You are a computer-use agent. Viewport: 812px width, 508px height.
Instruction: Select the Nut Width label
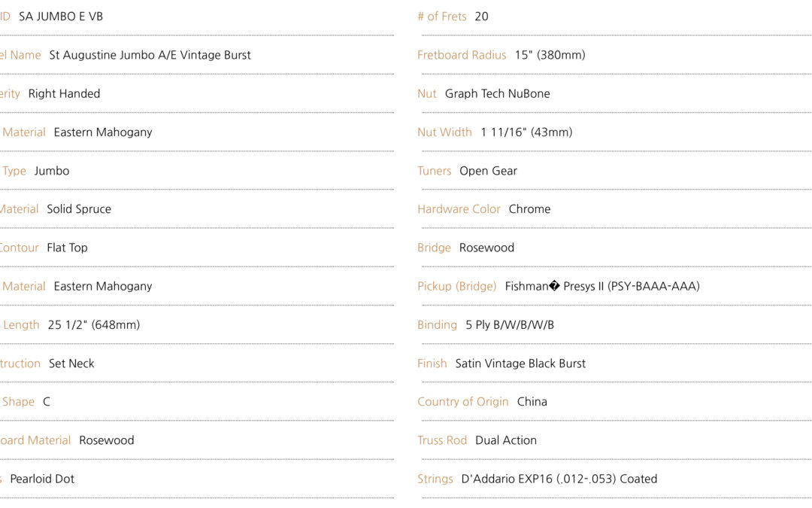click(x=444, y=132)
